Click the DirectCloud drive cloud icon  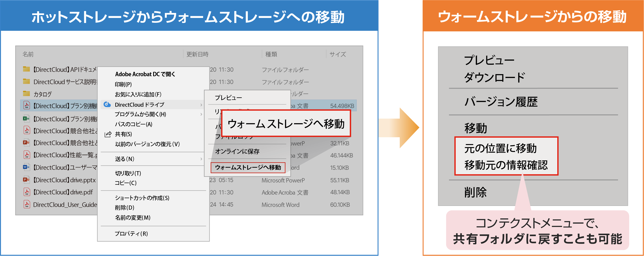click(x=107, y=104)
